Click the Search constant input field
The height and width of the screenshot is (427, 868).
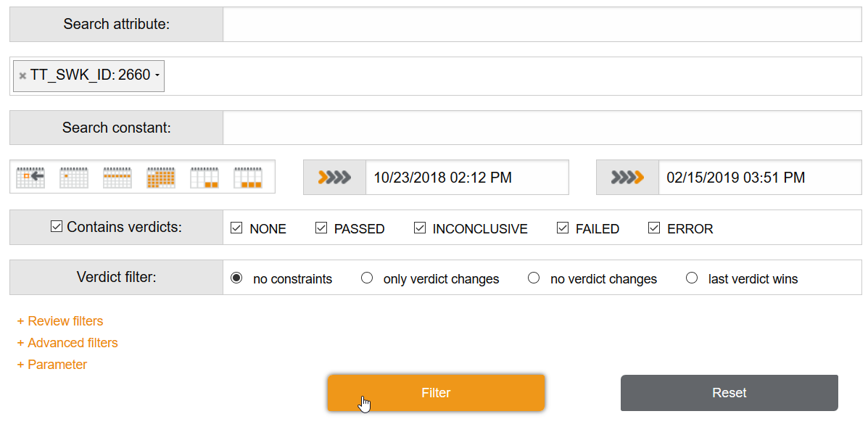tap(542, 128)
